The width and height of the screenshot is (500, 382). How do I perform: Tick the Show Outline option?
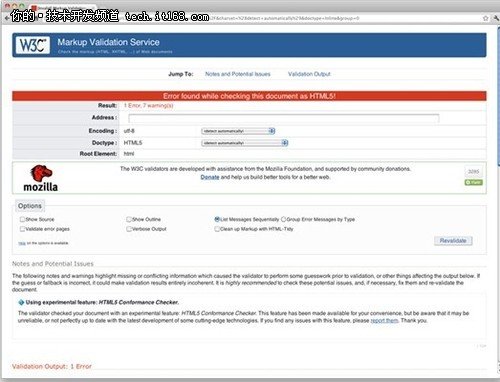pos(129,219)
